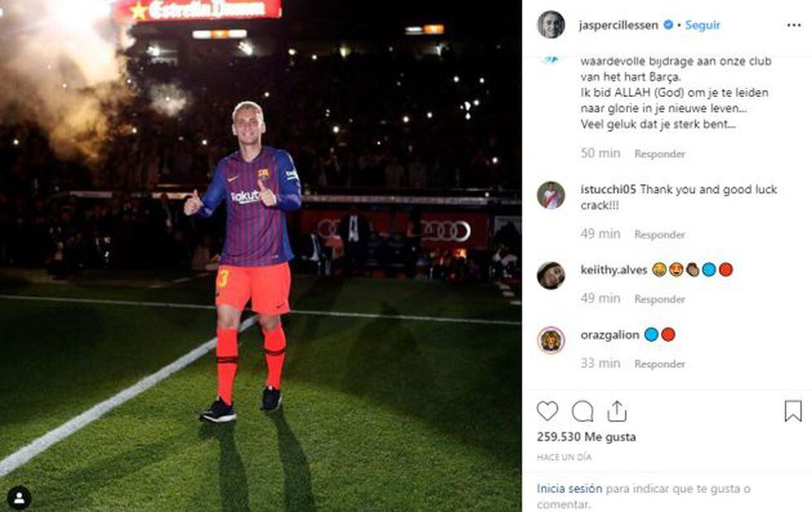Follow the account via Seguir
Screen dimensions: 812x512
pyautogui.click(x=703, y=25)
